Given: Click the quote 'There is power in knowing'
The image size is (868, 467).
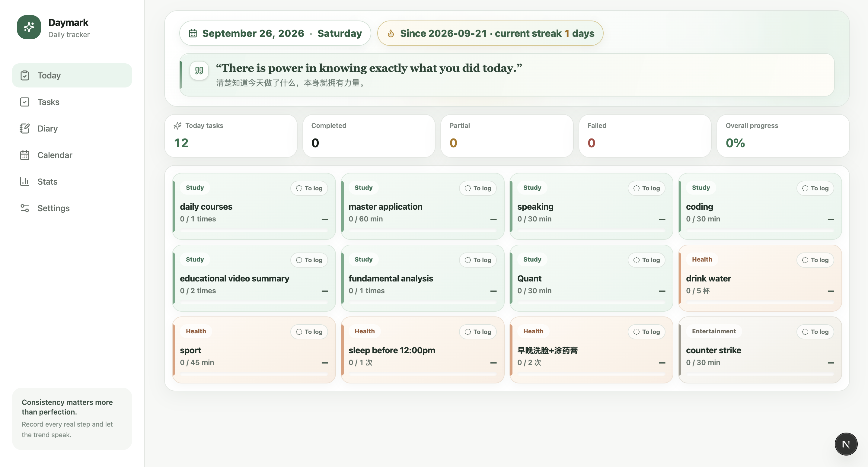Looking at the screenshot, I should click(x=369, y=68).
